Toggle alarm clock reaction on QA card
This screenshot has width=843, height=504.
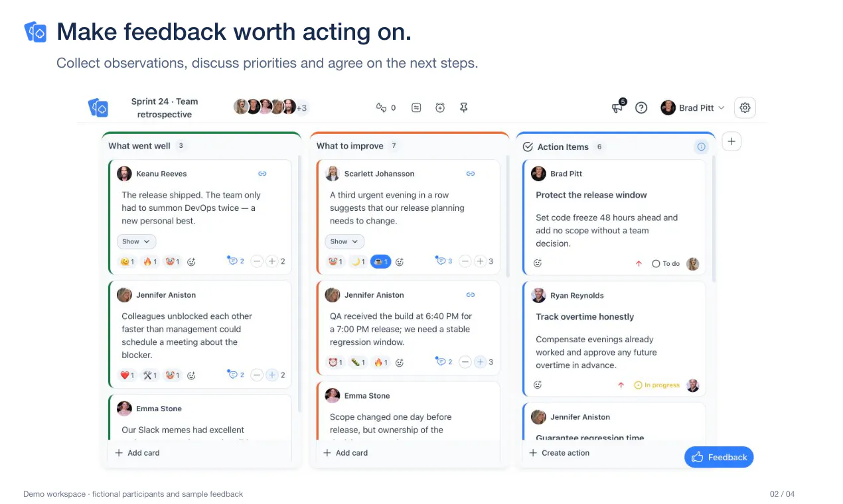pyautogui.click(x=335, y=362)
